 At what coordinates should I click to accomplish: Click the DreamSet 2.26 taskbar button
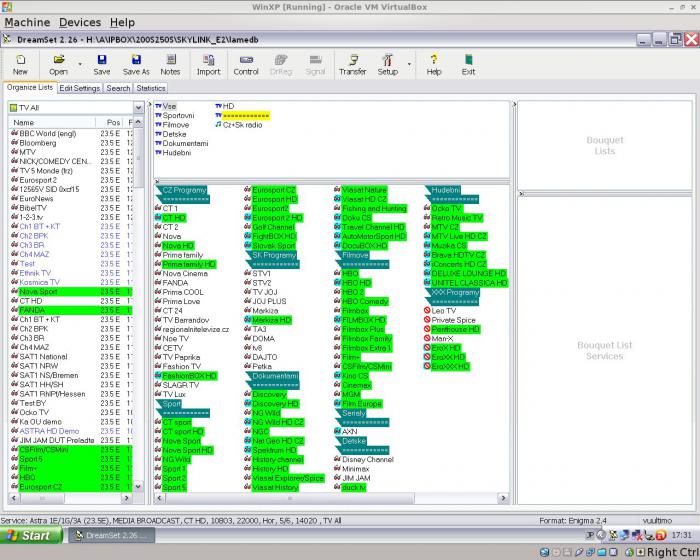(111, 535)
